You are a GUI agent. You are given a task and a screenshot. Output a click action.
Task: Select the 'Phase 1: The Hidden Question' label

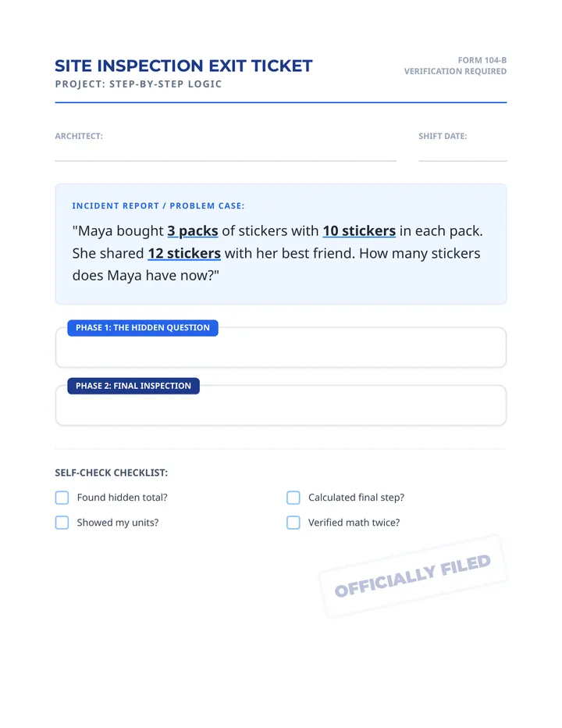143,328
